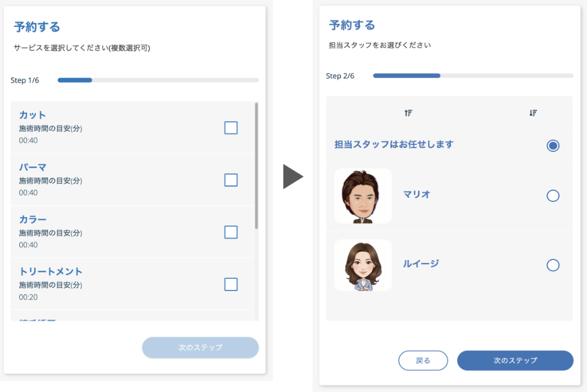Check the カラー service checkbox

[x=231, y=232]
